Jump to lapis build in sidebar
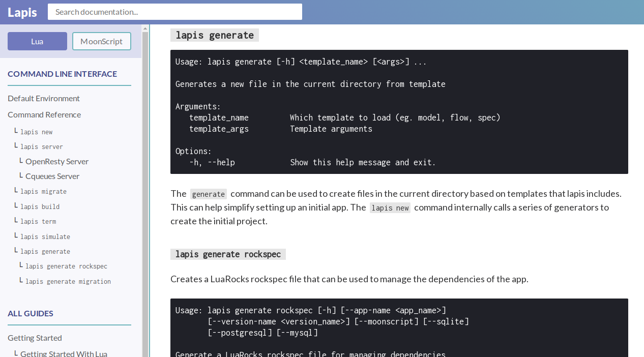The image size is (644, 357). coord(40,206)
